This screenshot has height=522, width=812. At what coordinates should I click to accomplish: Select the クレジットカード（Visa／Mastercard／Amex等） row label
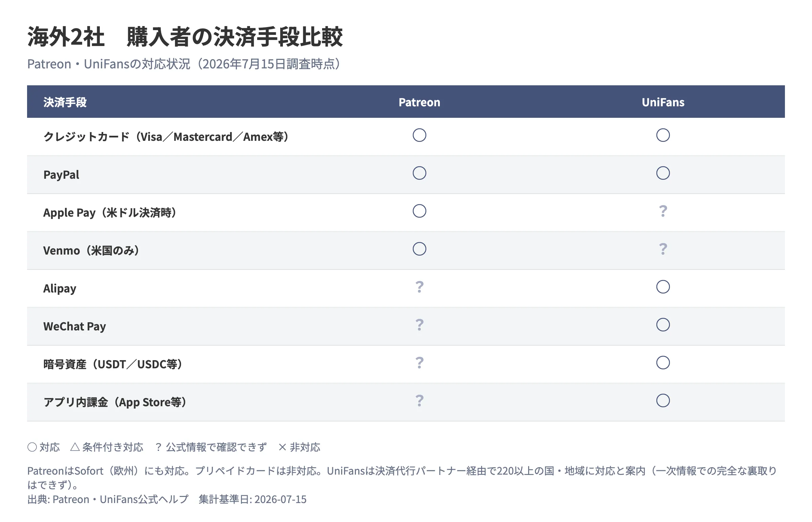point(167,137)
